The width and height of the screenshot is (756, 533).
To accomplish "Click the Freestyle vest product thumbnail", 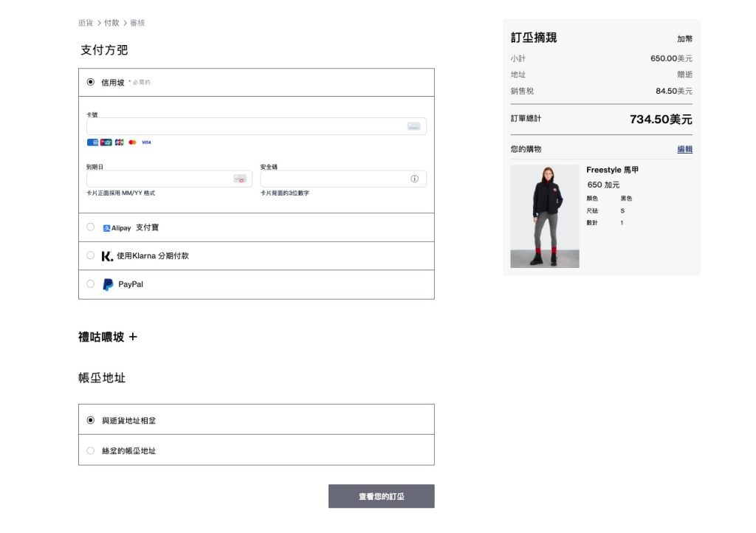I will click(545, 216).
